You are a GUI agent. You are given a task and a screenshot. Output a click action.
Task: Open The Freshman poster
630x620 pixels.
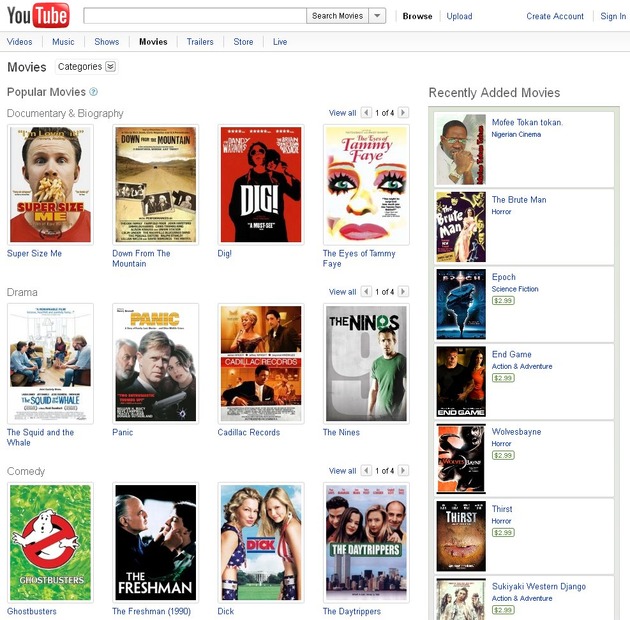[155, 542]
